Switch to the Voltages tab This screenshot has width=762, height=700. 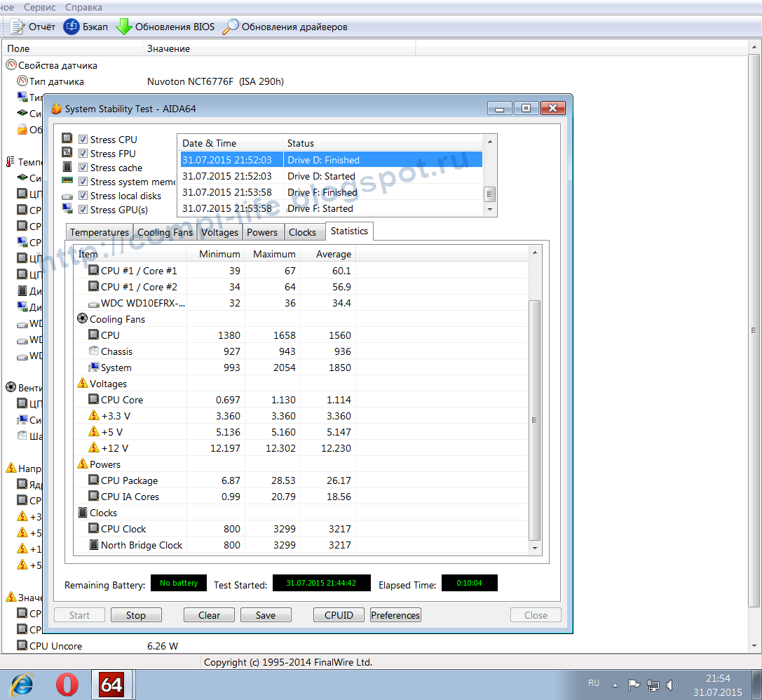[219, 232]
